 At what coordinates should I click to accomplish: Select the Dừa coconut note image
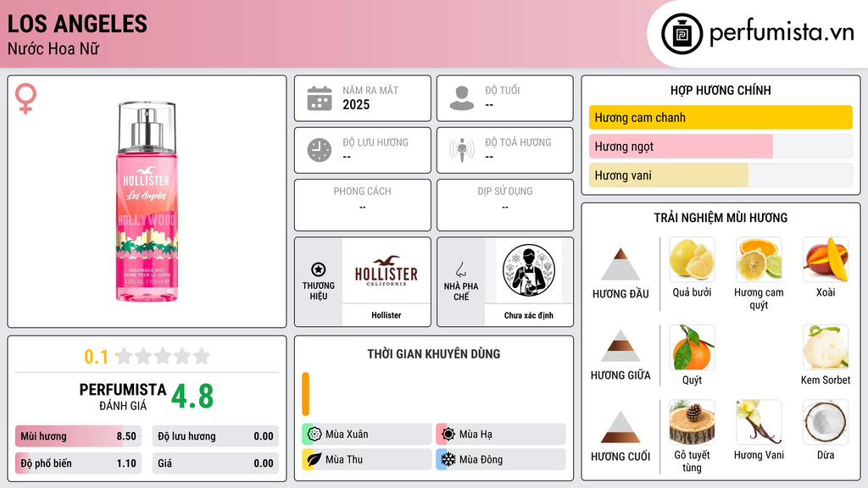coord(826,422)
